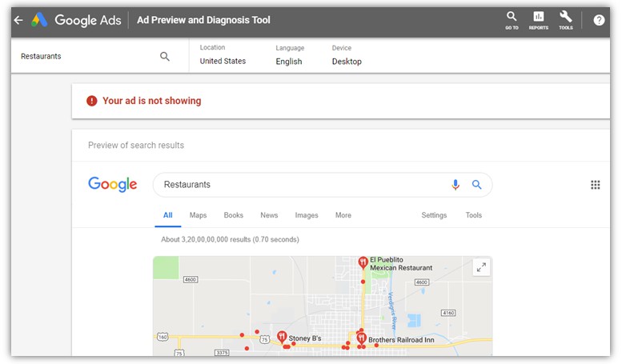This screenshot has width=622, height=364.
Task: Click the 'Ad Preview and Diagnosis Tool' title
Action: pyautogui.click(x=203, y=20)
